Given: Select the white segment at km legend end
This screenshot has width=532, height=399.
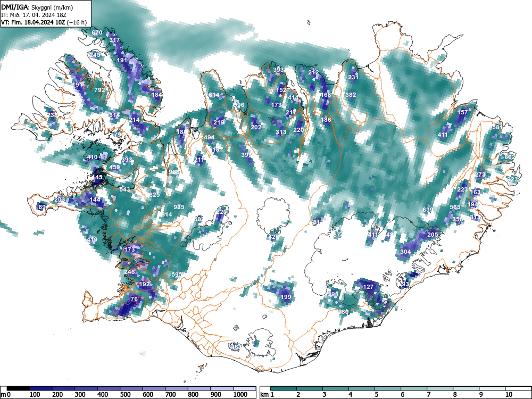Looking at the screenshot, I should click(518, 388).
